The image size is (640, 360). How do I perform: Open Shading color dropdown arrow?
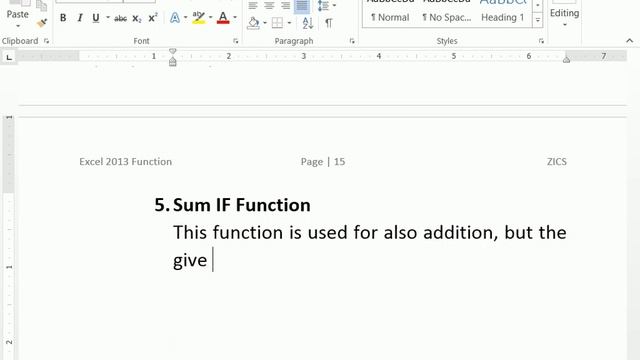(265, 23)
